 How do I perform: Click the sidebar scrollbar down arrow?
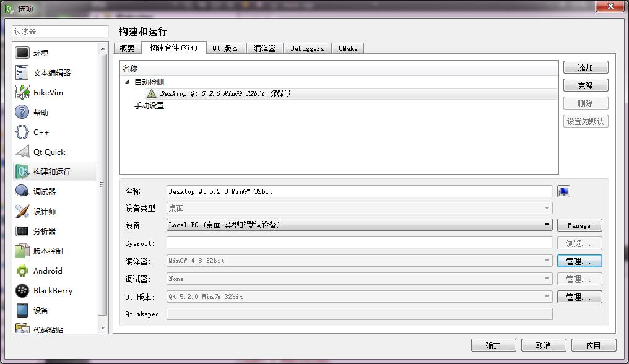pos(103,327)
